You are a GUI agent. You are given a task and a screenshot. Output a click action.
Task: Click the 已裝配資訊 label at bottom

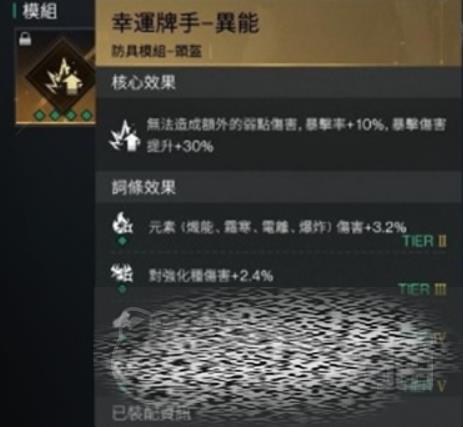pyautogui.click(x=151, y=413)
